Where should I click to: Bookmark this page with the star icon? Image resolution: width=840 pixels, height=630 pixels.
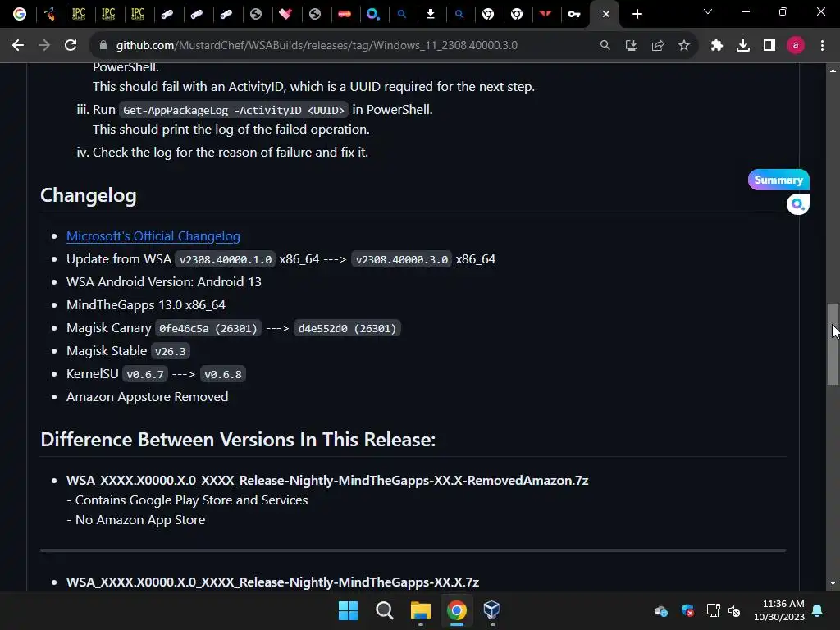684,46
